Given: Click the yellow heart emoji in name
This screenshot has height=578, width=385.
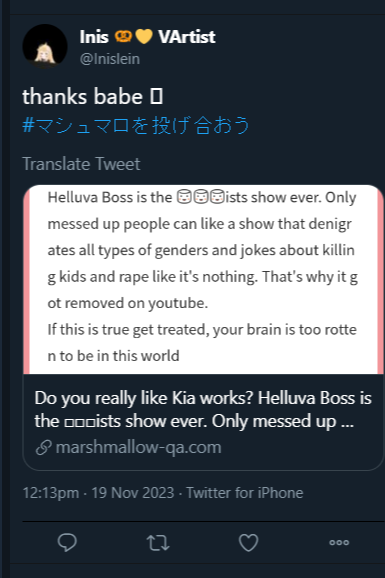Looking at the screenshot, I should pos(144,36).
